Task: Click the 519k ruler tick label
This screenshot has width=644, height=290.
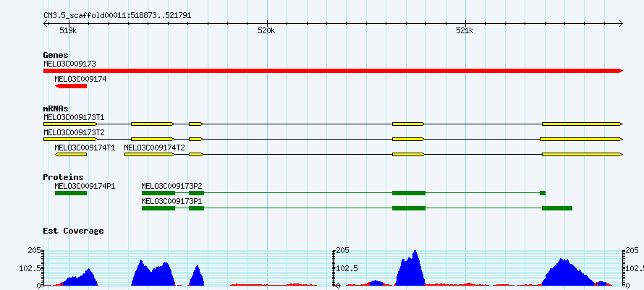Action: click(68, 30)
